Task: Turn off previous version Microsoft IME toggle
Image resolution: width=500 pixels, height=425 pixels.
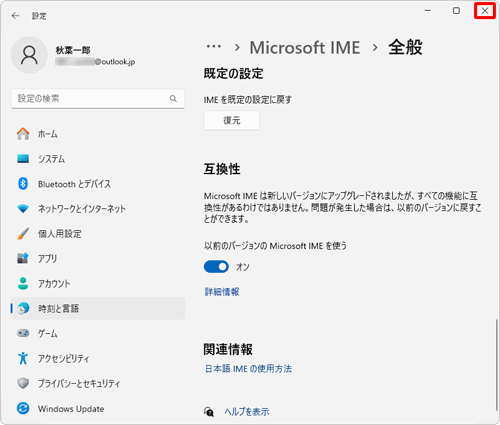Action: 216,267
